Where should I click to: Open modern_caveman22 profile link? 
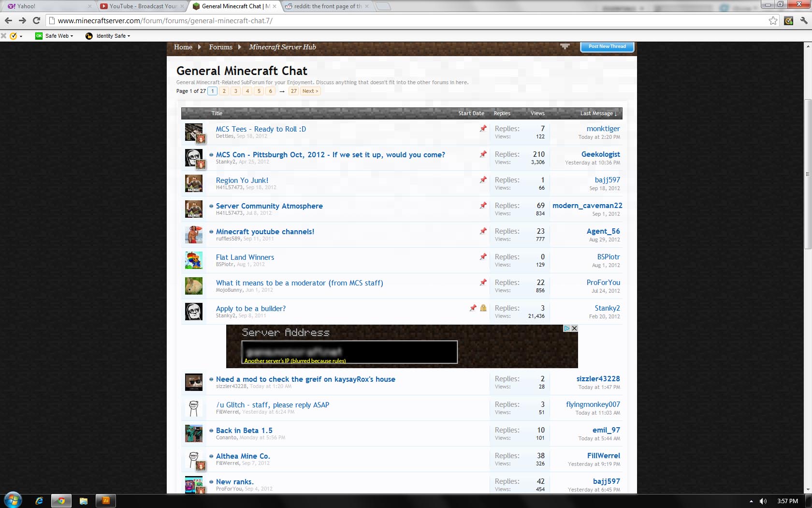[587, 206]
